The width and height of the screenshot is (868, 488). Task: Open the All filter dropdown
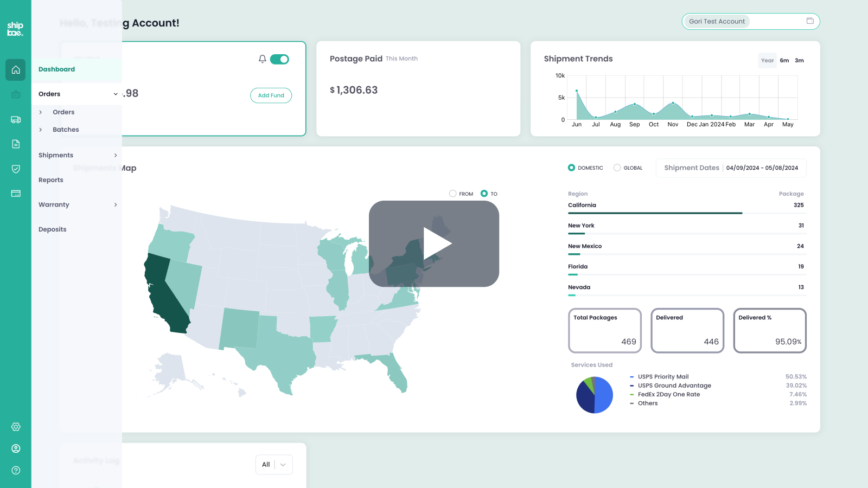pos(274,465)
